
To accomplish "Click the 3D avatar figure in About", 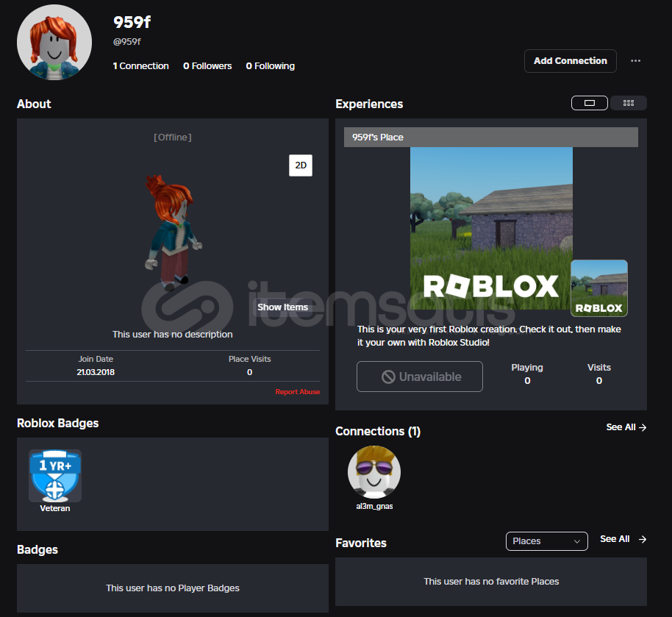I will (172, 232).
